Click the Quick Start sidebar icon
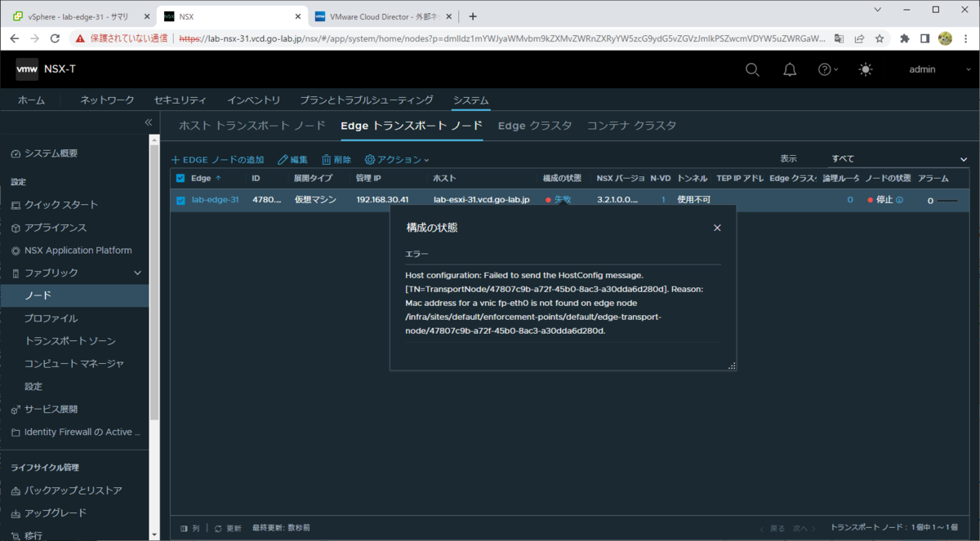 16,205
